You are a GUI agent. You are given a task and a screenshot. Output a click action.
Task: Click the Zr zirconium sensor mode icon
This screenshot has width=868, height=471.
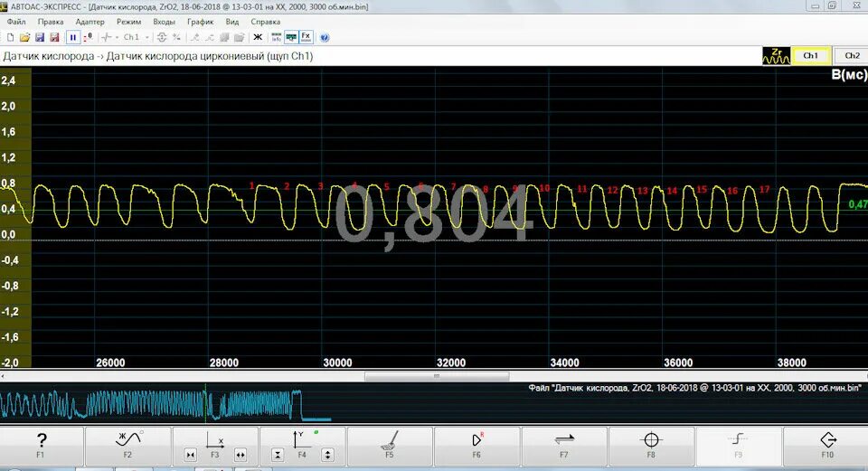coord(776,56)
